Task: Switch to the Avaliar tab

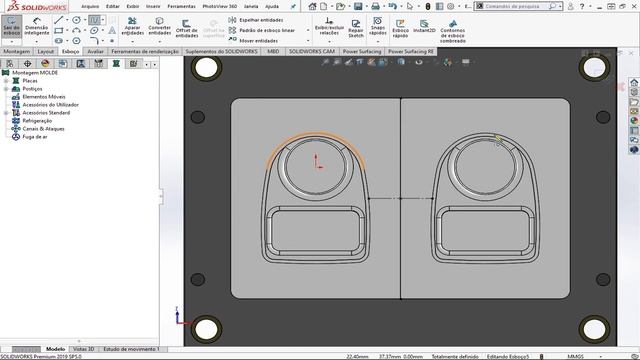Action: pos(96,51)
